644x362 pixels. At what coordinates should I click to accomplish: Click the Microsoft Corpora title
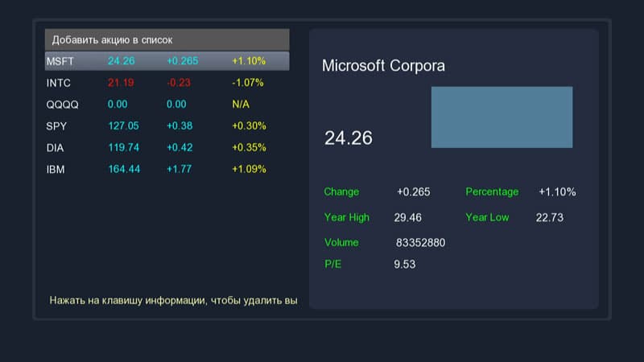click(383, 66)
